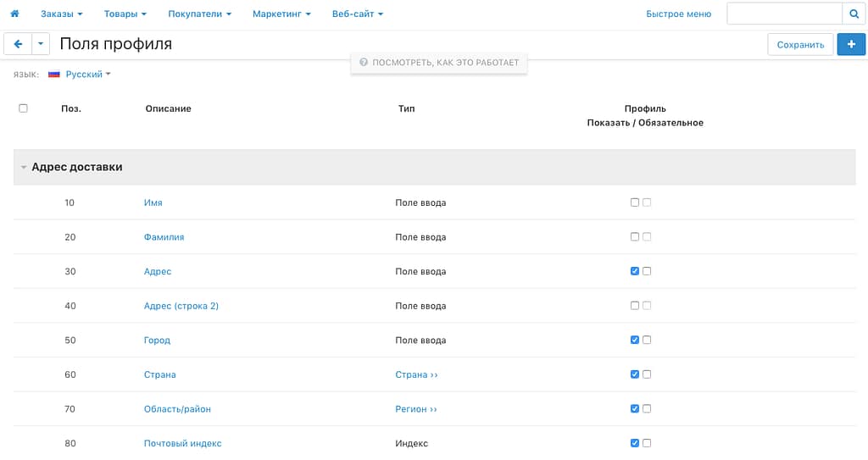This screenshot has height=460, width=868.
Task: Click the home icon in top navigation
Action: (x=14, y=14)
